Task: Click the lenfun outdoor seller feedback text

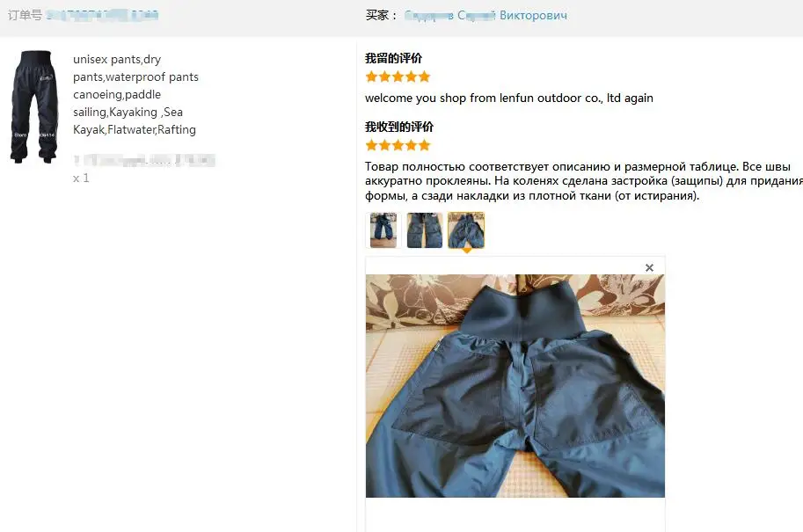Action: click(x=509, y=98)
